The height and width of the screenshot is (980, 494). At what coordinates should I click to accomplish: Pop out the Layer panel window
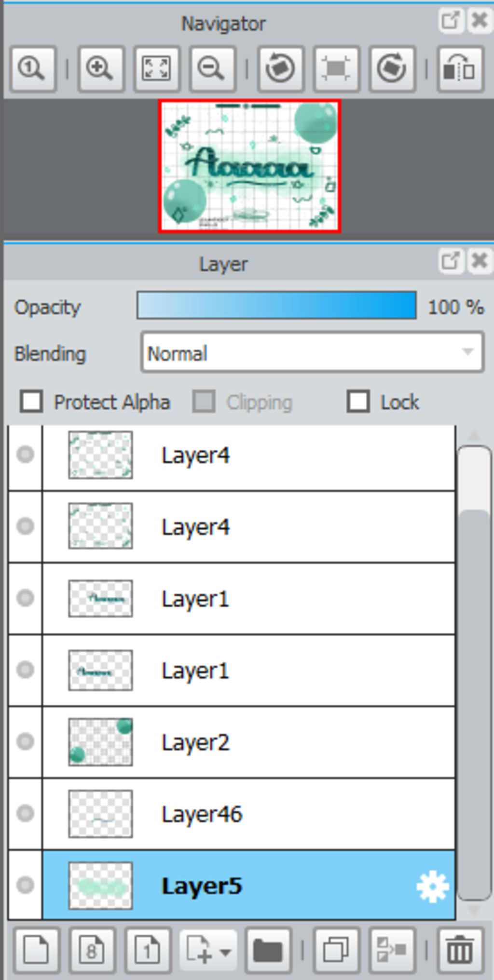coord(450,261)
